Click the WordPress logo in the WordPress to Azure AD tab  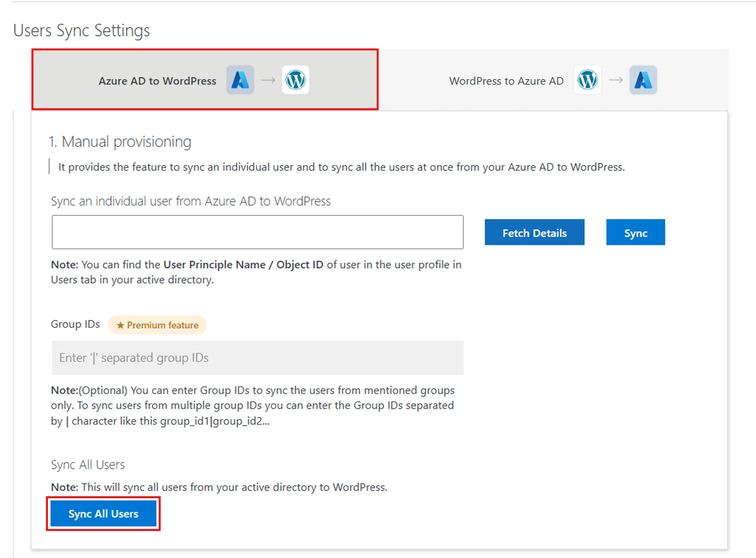[x=587, y=80]
